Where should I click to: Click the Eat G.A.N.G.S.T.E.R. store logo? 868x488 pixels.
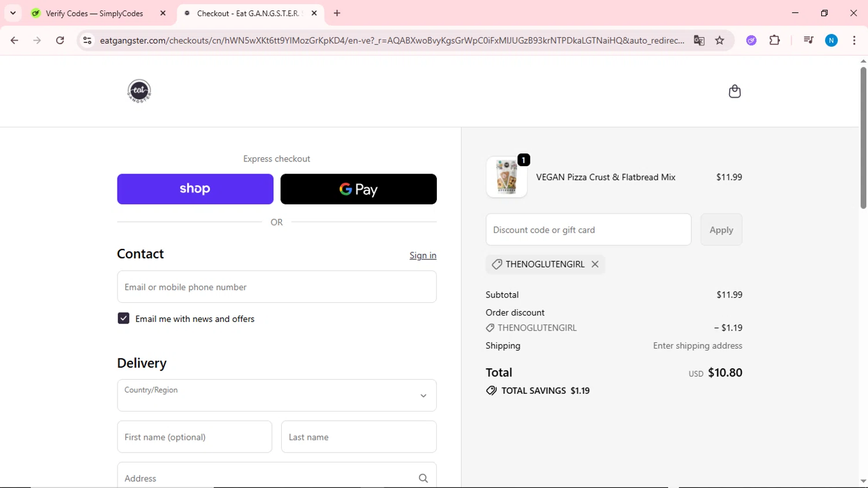[139, 91]
